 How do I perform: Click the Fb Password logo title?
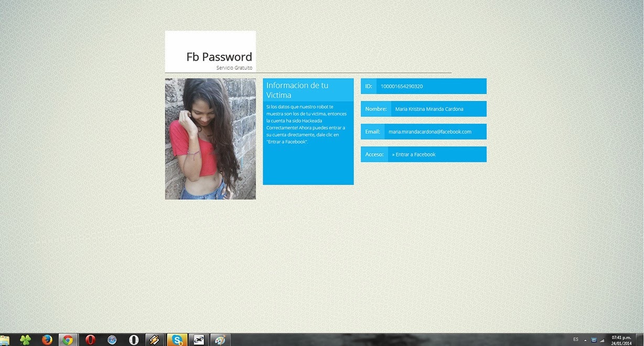point(219,57)
